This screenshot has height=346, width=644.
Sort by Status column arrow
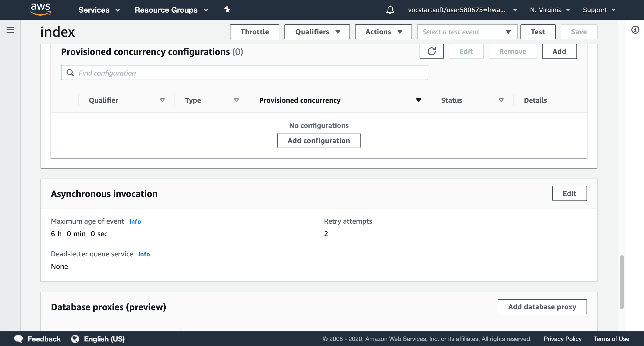(501, 100)
